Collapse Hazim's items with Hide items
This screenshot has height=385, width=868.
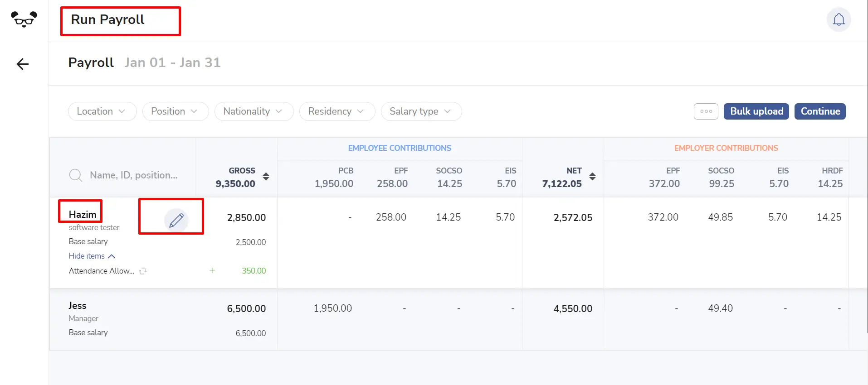92,256
